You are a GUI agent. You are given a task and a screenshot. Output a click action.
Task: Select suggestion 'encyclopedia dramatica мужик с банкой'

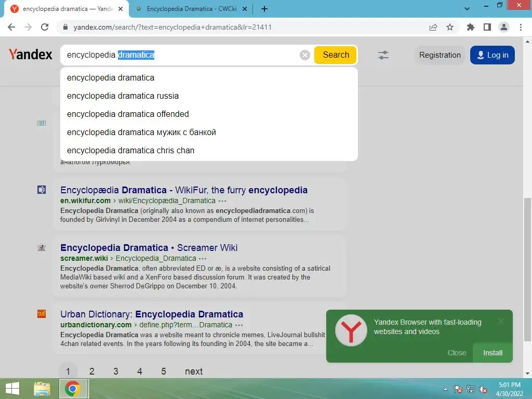tap(209, 132)
